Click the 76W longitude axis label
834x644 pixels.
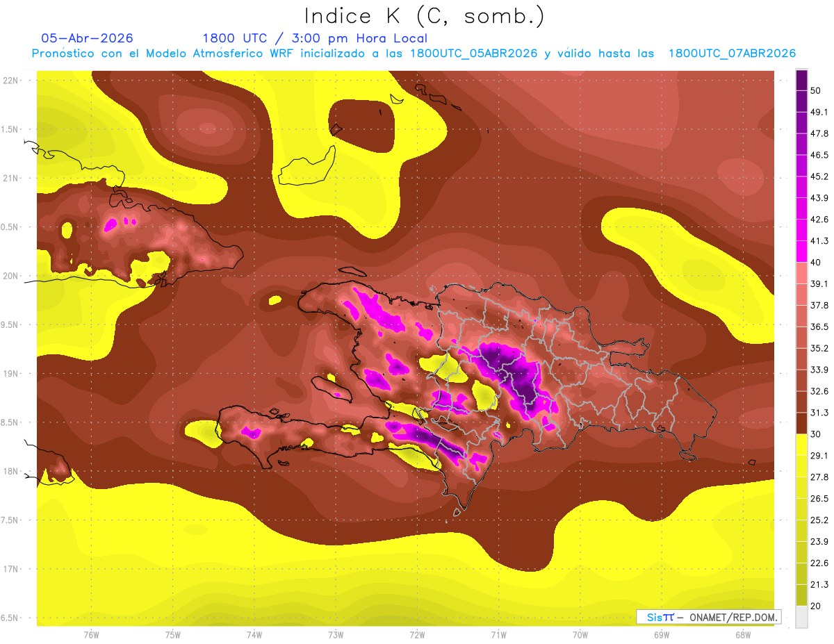[91, 634]
